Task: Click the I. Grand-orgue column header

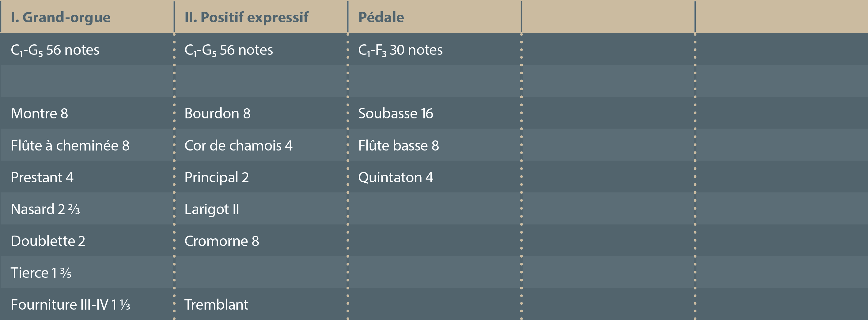Action: pyautogui.click(x=61, y=17)
